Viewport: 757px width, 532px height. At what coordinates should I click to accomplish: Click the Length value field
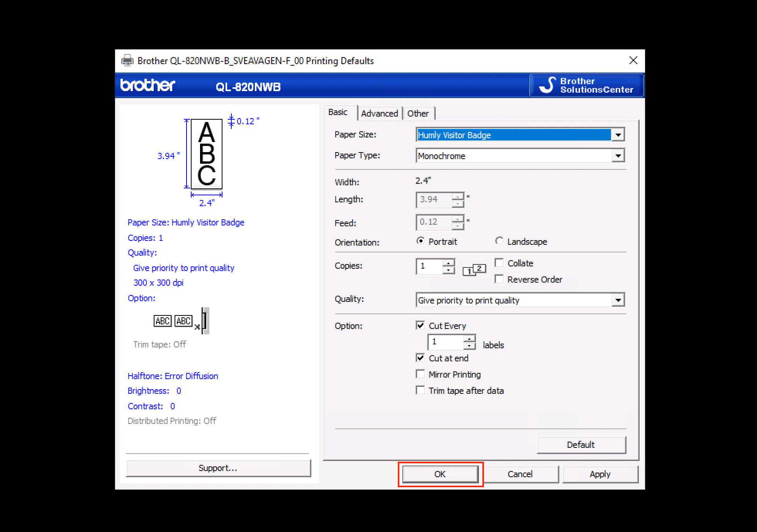434,200
